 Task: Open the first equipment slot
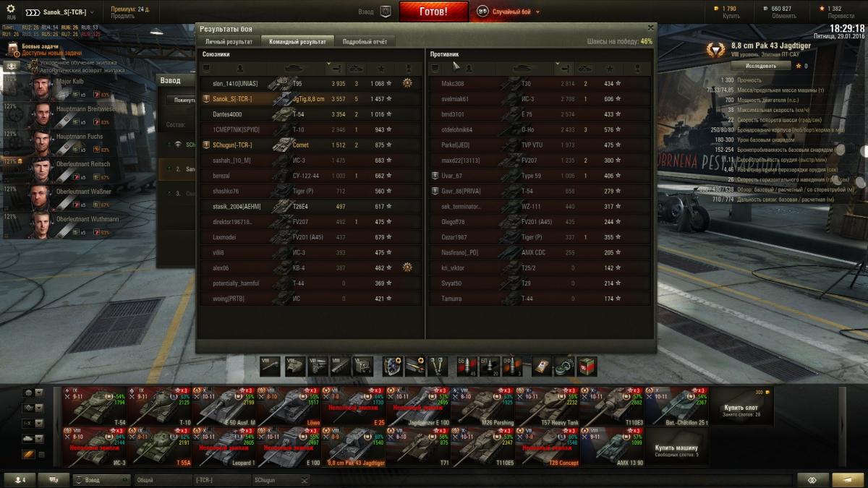coord(393,366)
